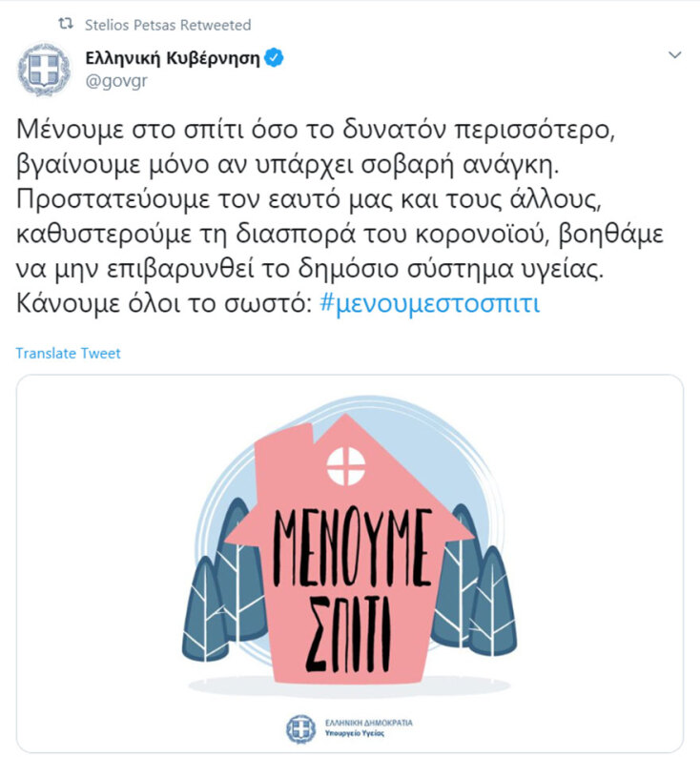
Task: Click the round window on the house
Action: [x=346, y=466]
